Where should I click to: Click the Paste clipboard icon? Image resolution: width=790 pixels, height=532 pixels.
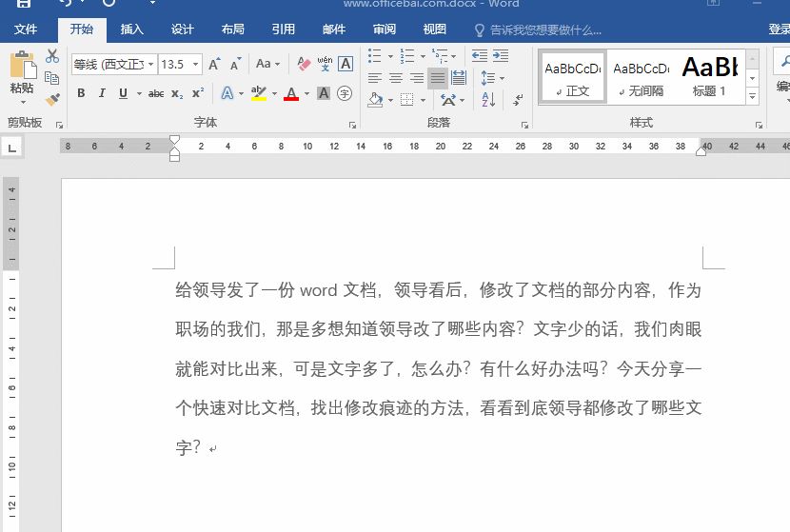click(x=23, y=66)
